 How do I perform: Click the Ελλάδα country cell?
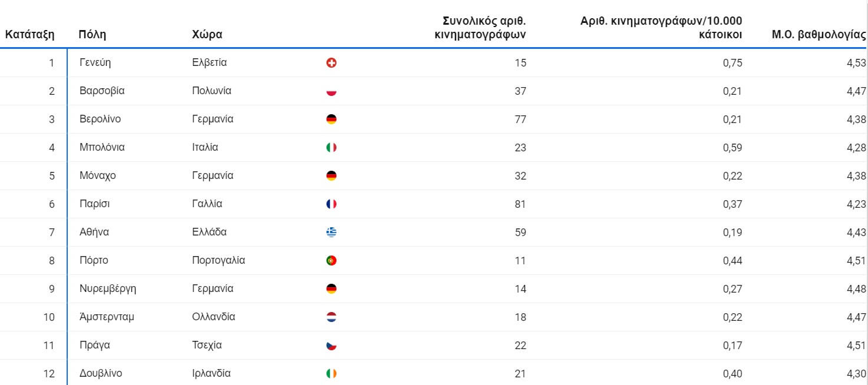pyautogui.click(x=209, y=232)
